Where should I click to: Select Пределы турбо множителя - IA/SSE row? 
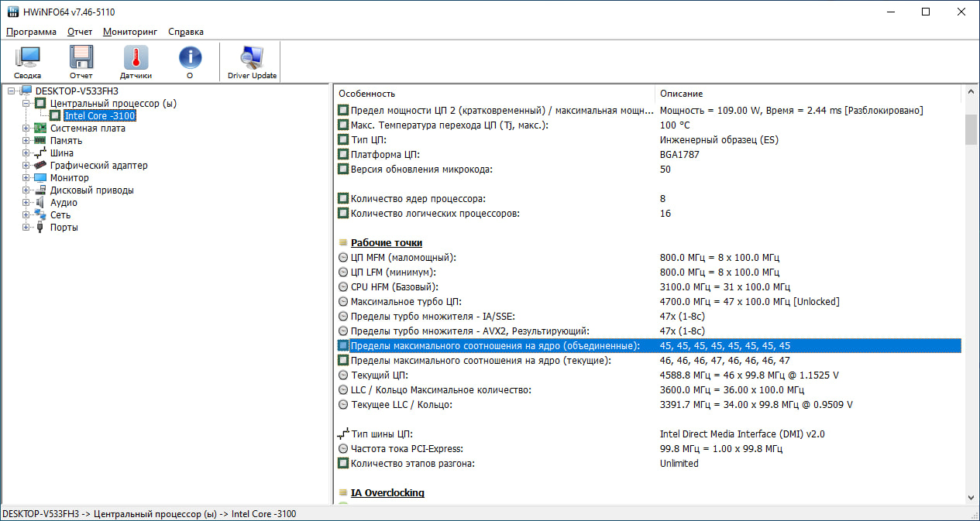tap(649, 317)
